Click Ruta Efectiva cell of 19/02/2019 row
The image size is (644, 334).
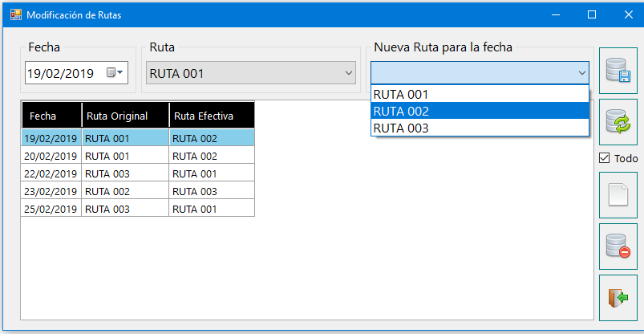pos(212,139)
